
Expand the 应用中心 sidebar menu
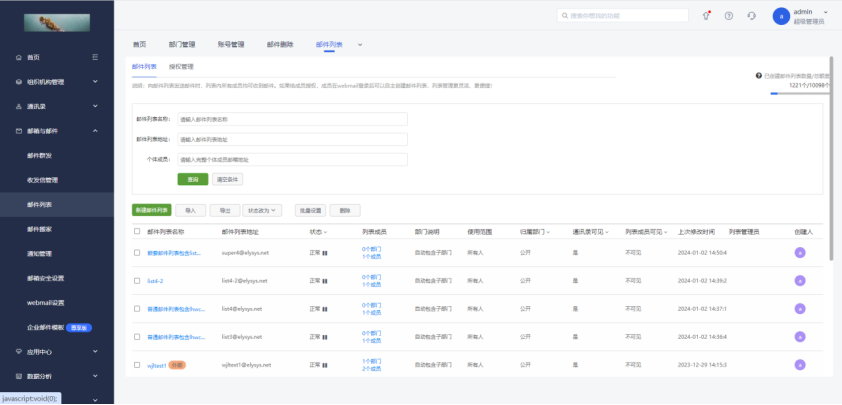pos(95,352)
